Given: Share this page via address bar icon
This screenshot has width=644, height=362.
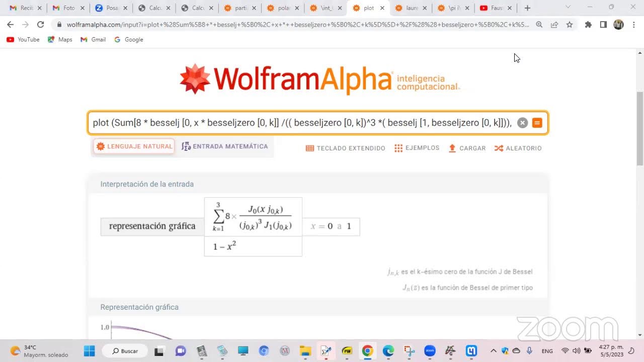Looking at the screenshot, I should point(554,24).
